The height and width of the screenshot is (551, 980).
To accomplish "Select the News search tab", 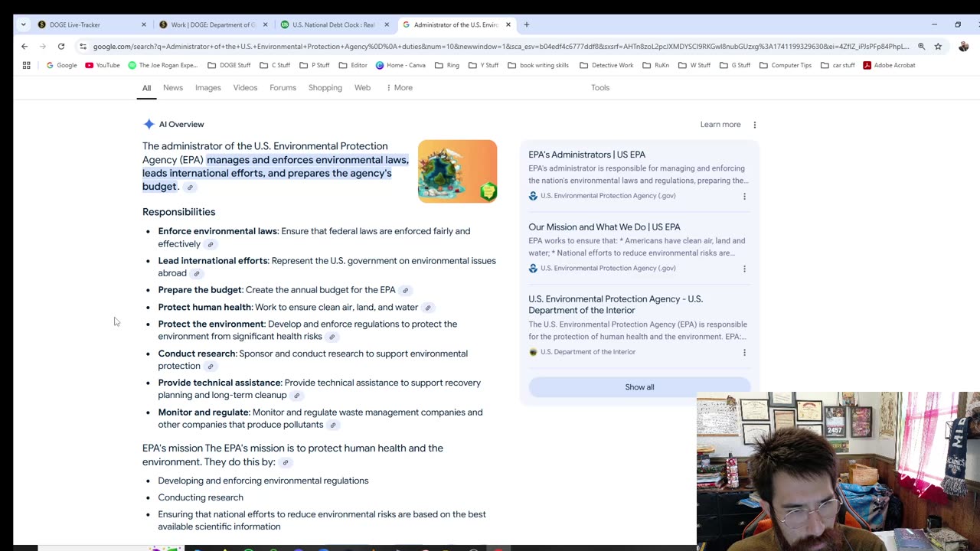I will coord(173,87).
